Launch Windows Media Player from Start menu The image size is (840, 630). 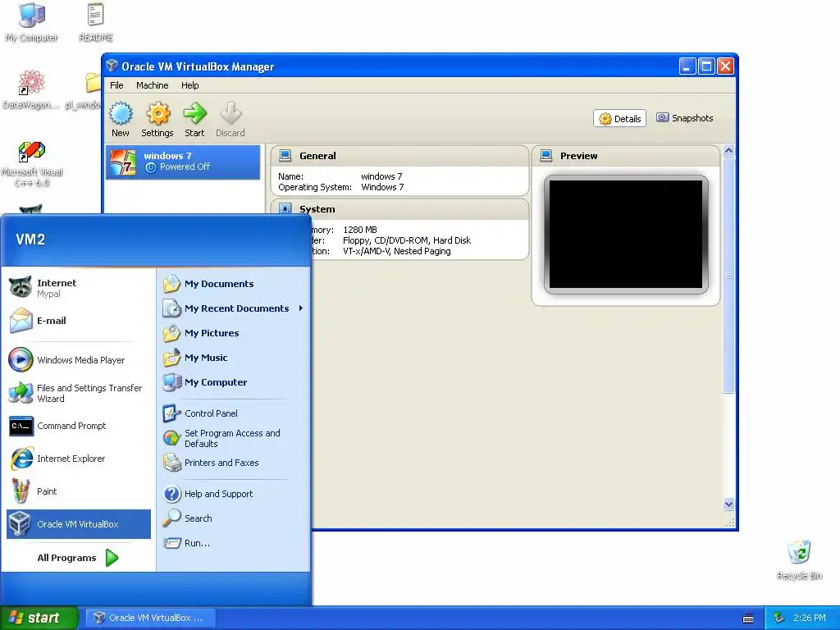click(x=78, y=360)
